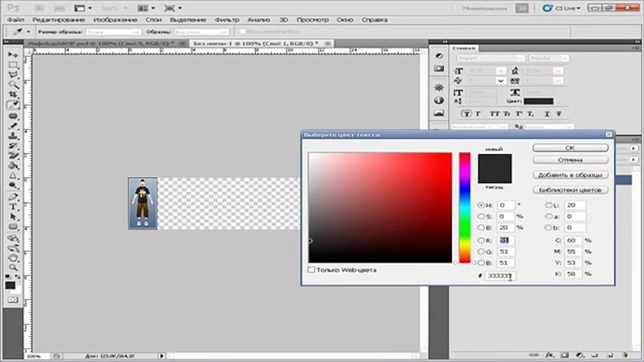
Task: Open the Справка menu
Action: (x=375, y=20)
